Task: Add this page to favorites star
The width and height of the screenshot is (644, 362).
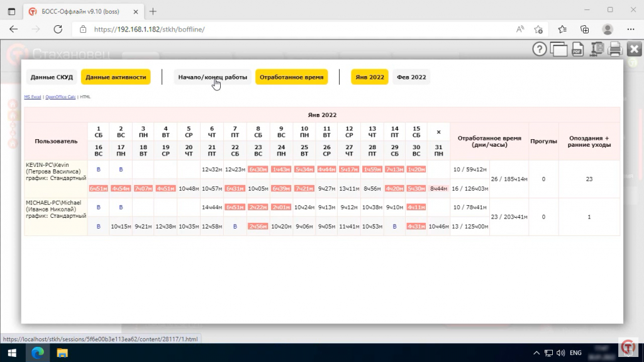Action: pos(538,29)
